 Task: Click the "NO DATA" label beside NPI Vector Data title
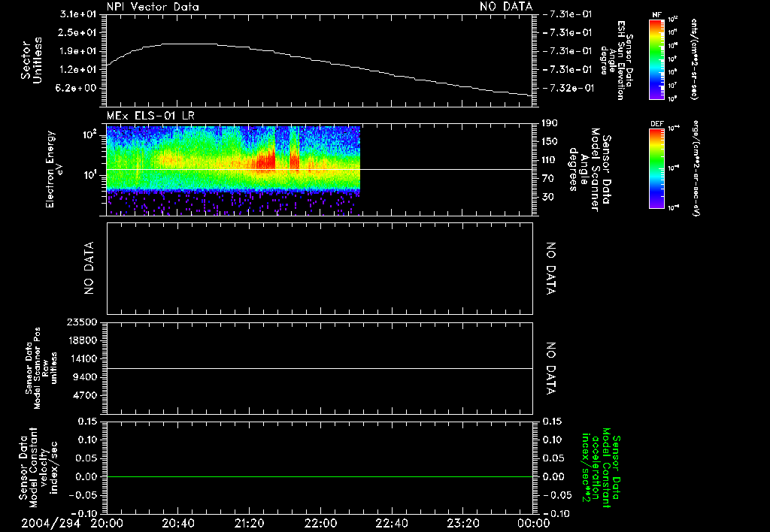(506, 7)
